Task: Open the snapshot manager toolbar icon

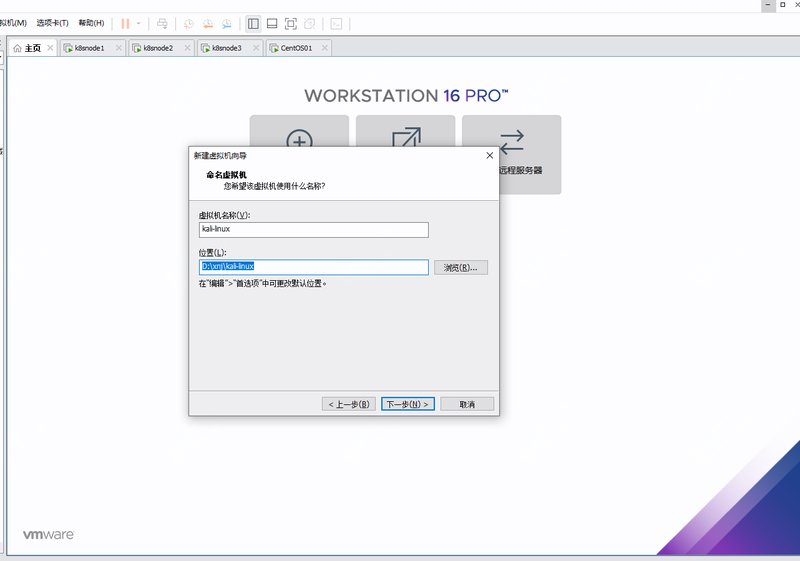Action: click(x=228, y=23)
